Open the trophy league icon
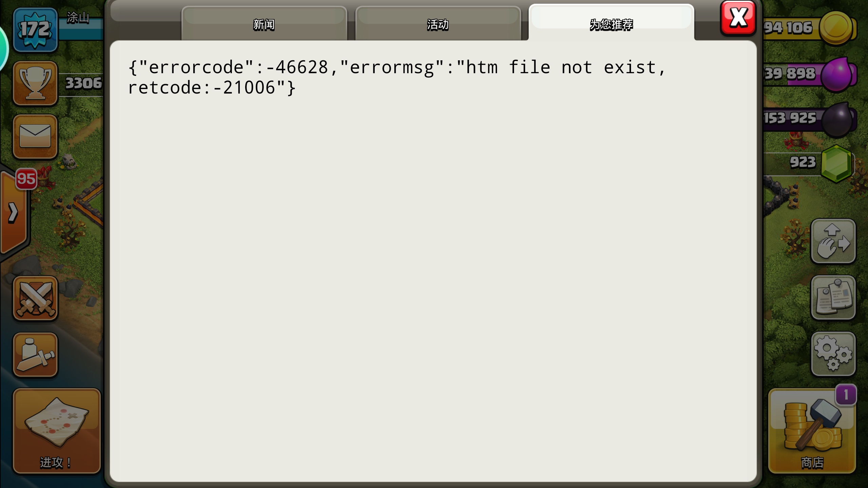 point(35,83)
